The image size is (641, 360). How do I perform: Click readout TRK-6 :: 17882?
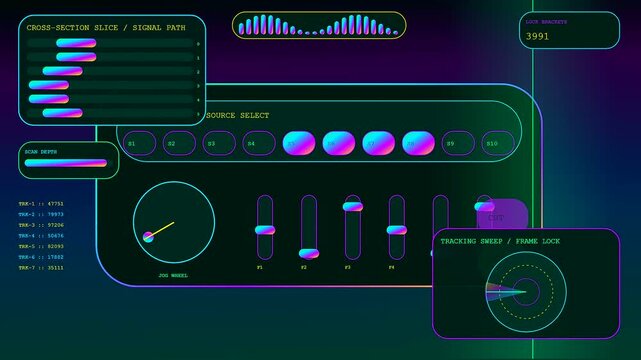coord(41,257)
